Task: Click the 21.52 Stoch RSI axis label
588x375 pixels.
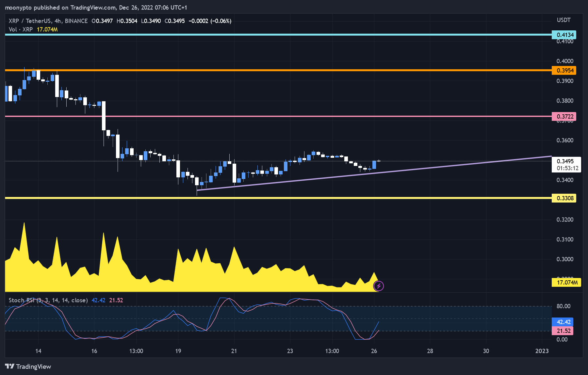Action: pos(563,331)
